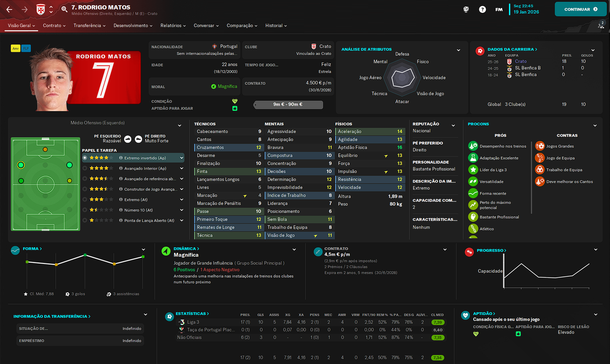Viewport: 610px width, 364px height.
Task: Select the right attacking midfield position dot
Action: (70, 165)
